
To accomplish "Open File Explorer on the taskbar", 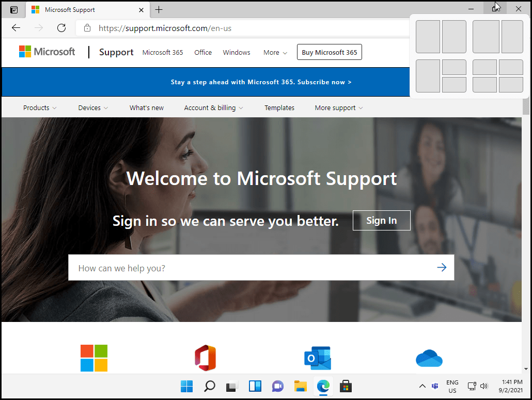I will 300,386.
